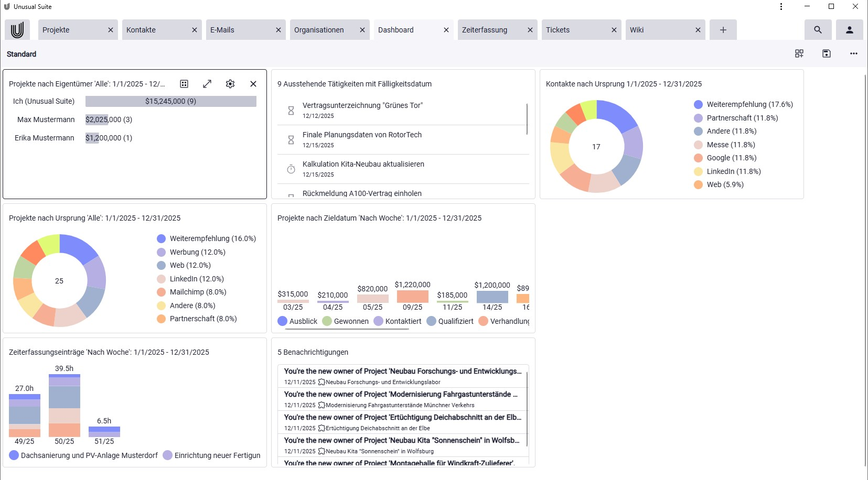The image size is (868, 480).
Task: Toggle Ausblick legend entry in Zieldatum chart
Action: coord(297,321)
